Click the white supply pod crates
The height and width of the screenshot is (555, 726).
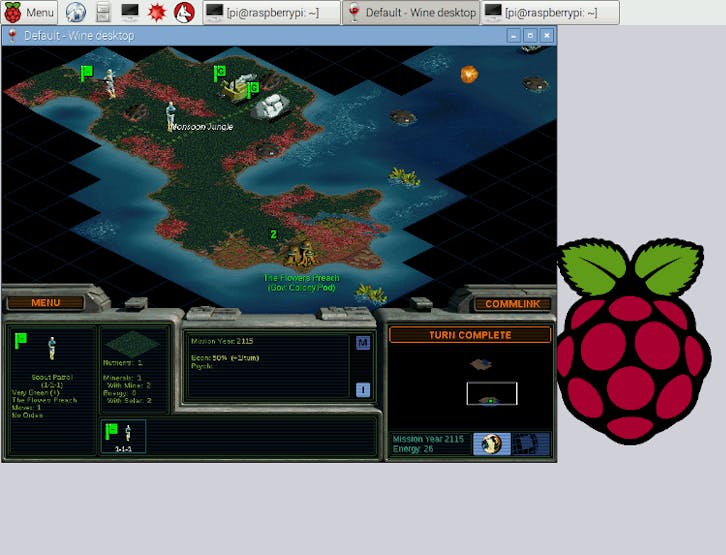point(272,106)
